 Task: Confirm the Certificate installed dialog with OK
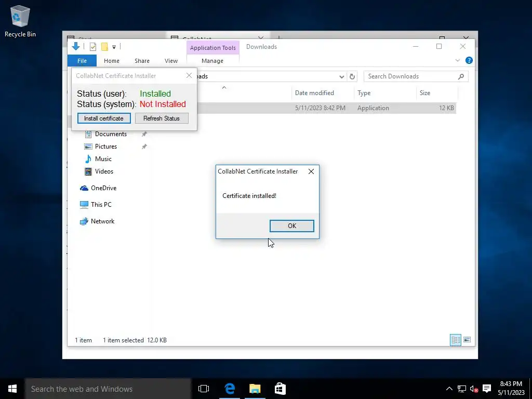point(292,226)
